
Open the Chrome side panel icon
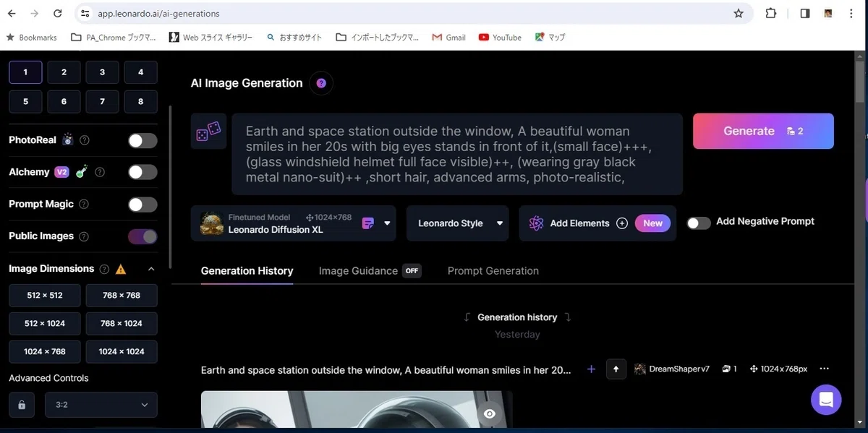(804, 13)
